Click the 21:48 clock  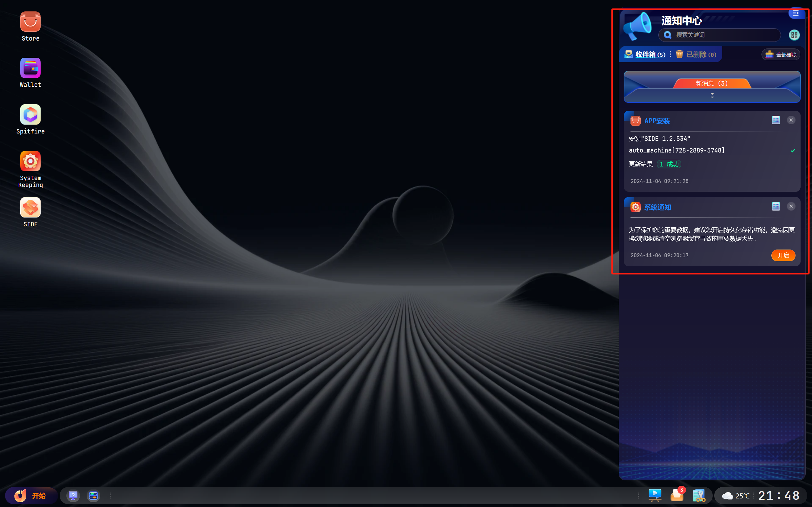pyautogui.click(x=779, y=495)
